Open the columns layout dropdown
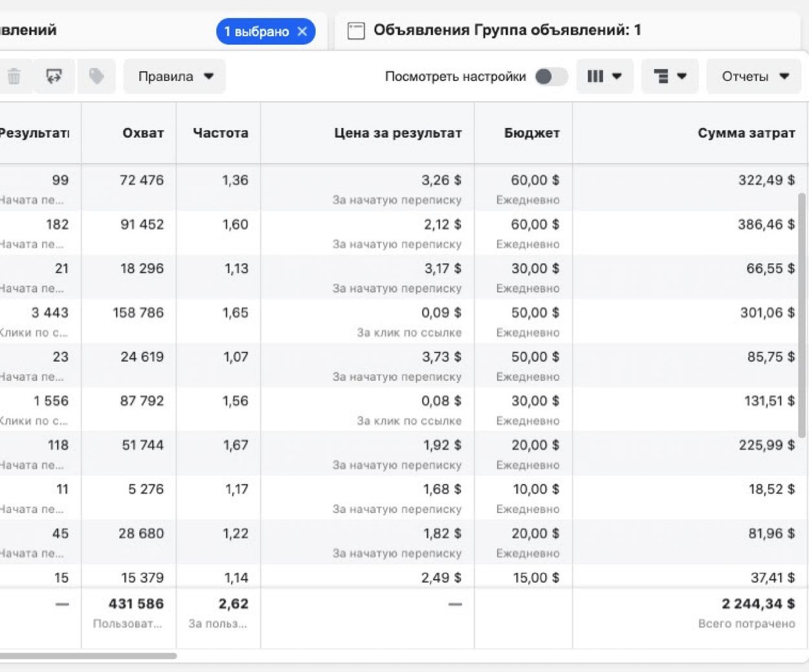Viewport: 809px width, 672px height. click(604, 76)
